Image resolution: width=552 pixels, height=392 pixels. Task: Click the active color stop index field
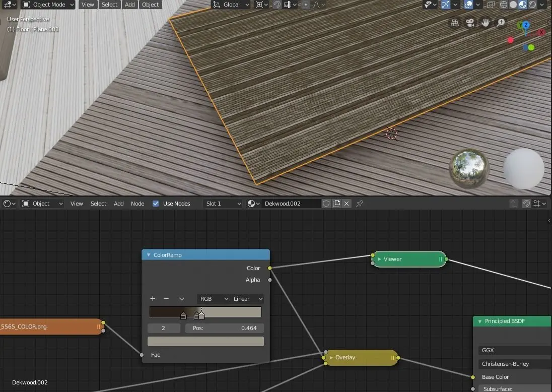164,328
